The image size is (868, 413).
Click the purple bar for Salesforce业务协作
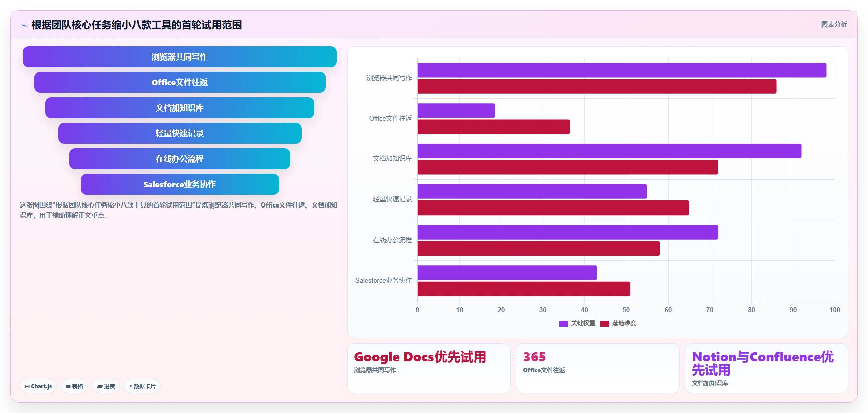[x=507, y=273]
